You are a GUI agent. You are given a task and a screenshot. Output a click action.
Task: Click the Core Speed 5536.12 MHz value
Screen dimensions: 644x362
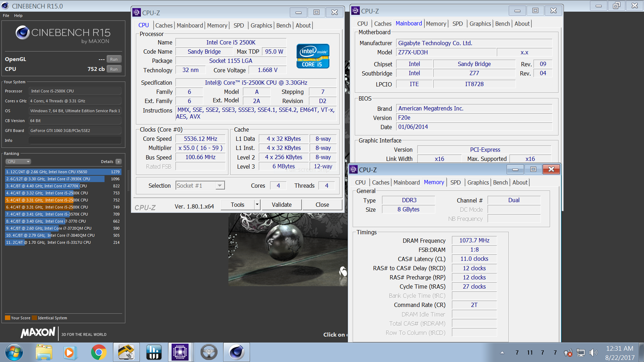pos(201,139)
